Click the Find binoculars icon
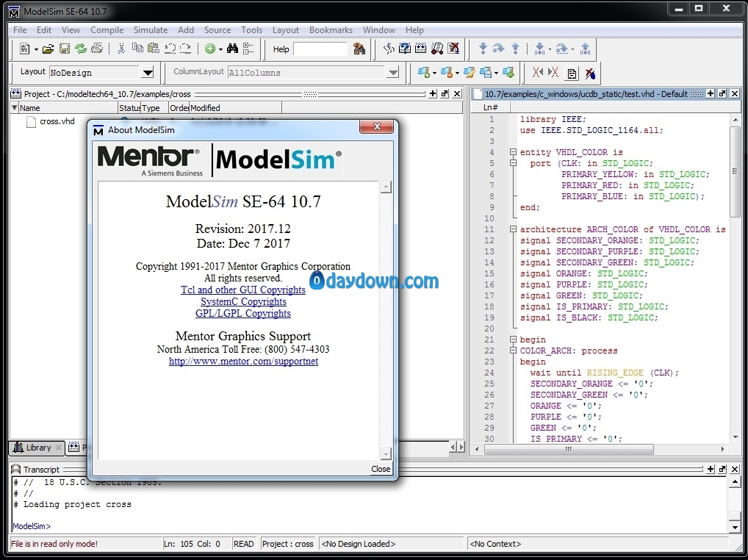Screen dimensions: 748x560 tap(232, 49)
